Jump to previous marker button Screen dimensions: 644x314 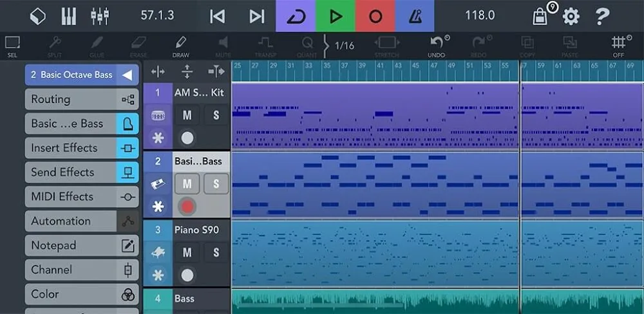click(x=217, y=17)
